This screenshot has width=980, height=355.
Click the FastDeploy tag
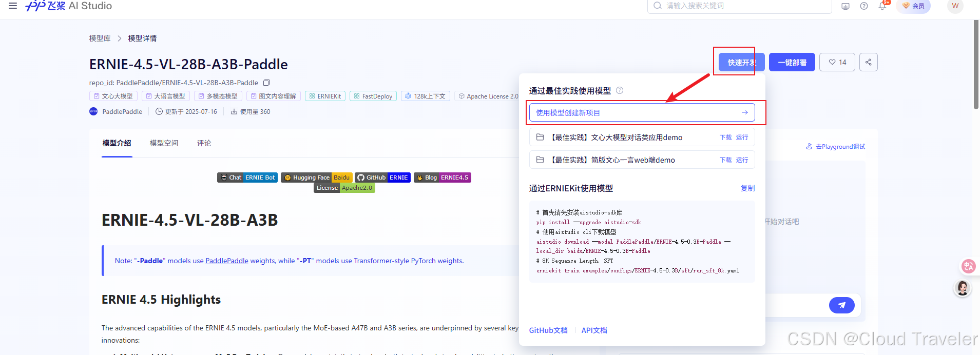(373, 96)
